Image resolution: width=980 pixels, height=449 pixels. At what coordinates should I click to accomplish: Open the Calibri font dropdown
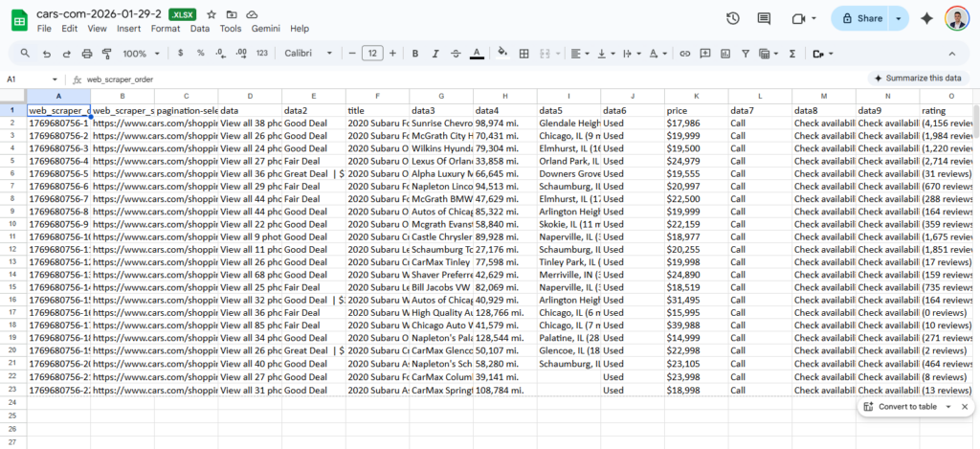pos(308,54)
